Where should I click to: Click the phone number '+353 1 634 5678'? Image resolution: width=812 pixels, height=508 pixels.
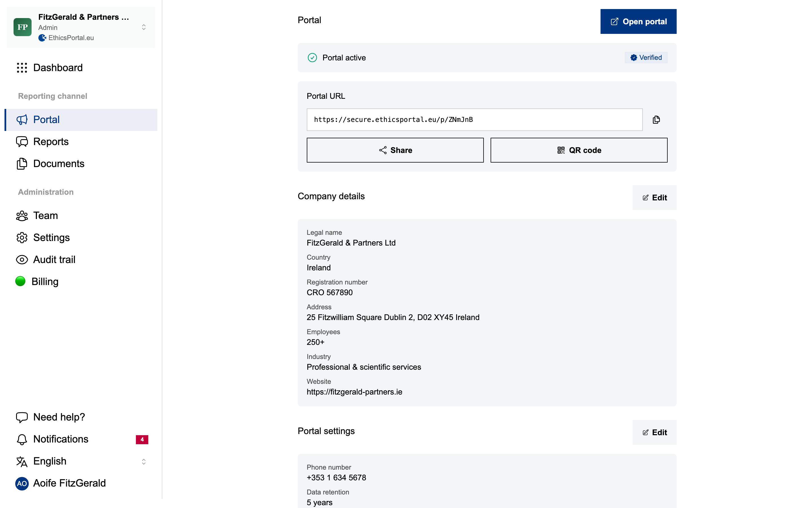pos(336,478)
